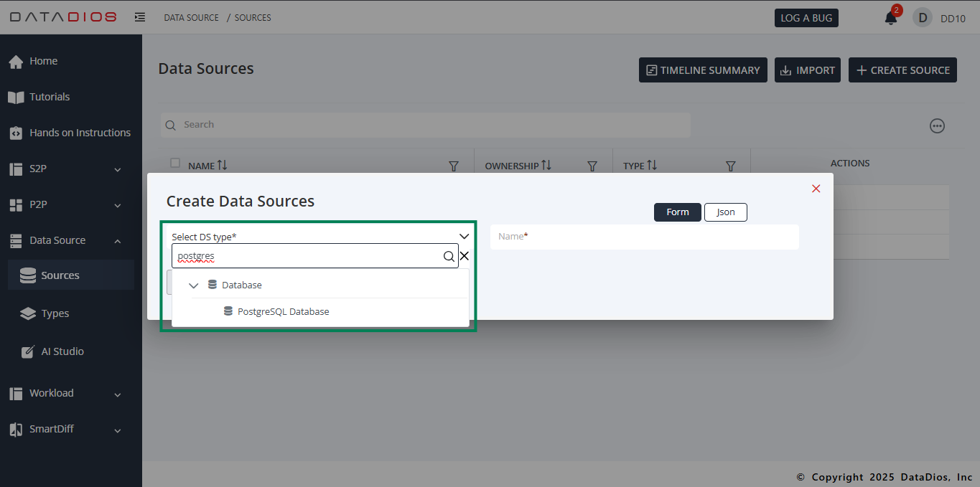Click the CREATE SOURCE button
980x487 pixels.
[x=902, y=70]
